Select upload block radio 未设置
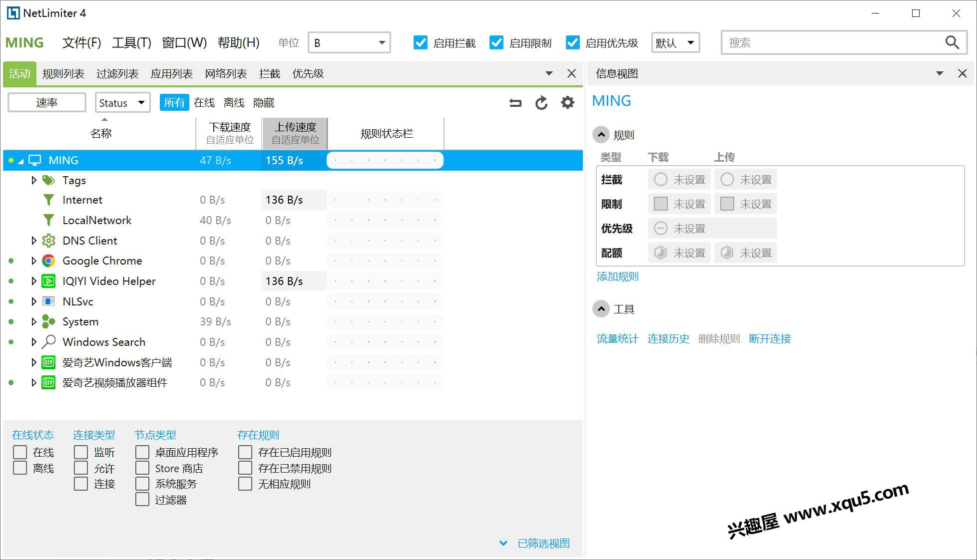977x560 pixels. coord(727,180)
